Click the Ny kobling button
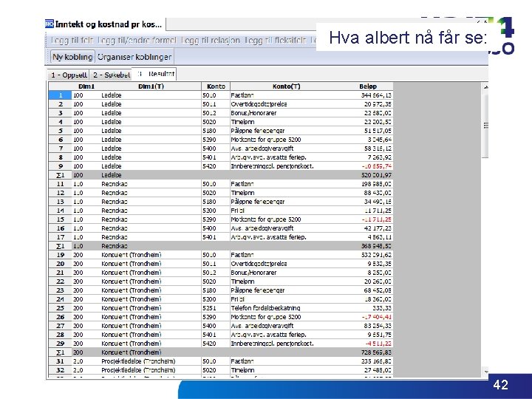 tap(72, 57)
